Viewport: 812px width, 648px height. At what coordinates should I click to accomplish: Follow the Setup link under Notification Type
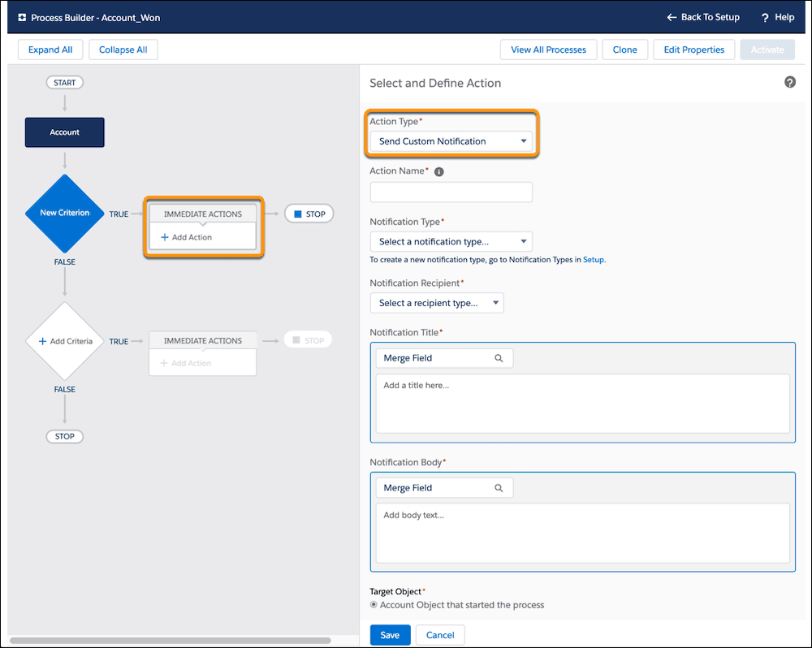[x=593, y=260]
